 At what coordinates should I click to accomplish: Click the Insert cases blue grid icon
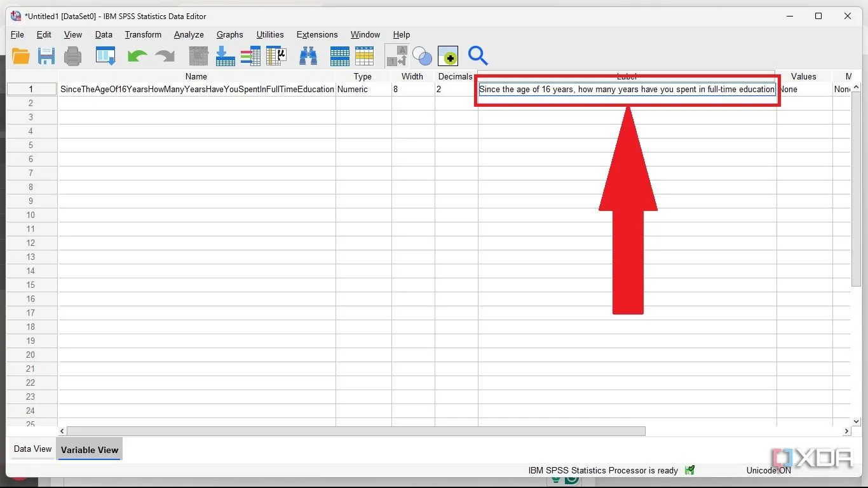pos(339,56)
